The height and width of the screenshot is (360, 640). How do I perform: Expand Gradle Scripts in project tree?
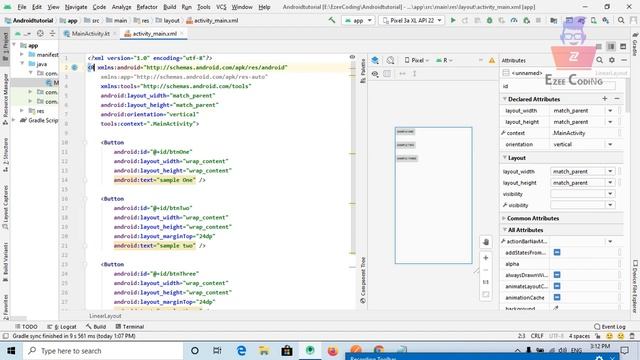pyautogui.click(x=14, y=120)
